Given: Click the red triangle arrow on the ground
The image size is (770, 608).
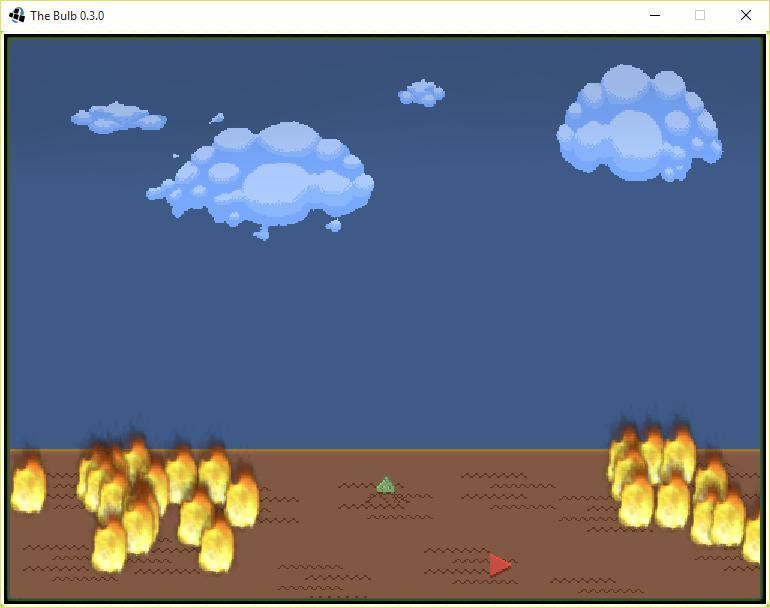Looking at the screenshot, I should [499, 565].
